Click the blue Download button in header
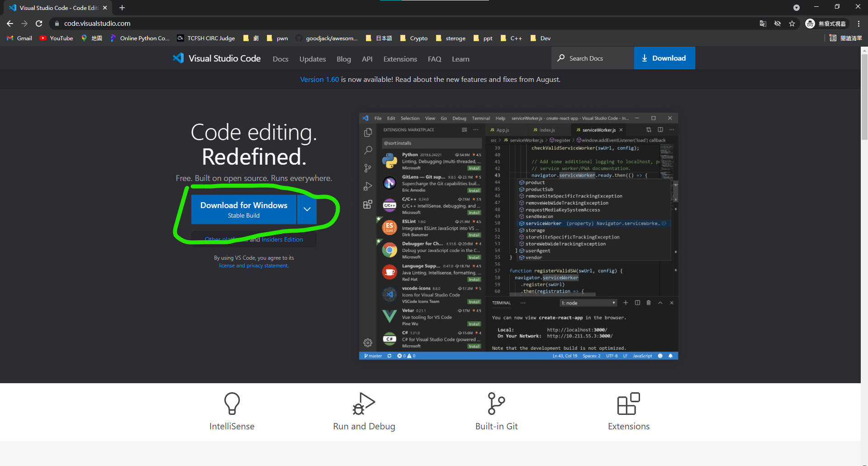Viewport: 868px width, 466px height. [x=664, y=58]
